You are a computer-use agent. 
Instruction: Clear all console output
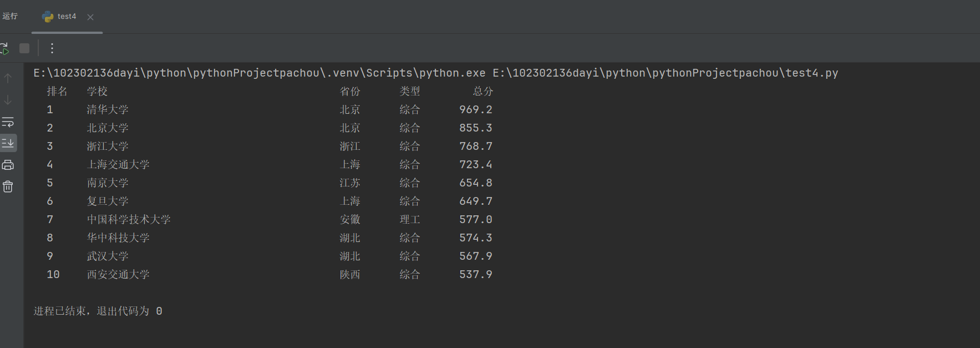tap(8, 186)
